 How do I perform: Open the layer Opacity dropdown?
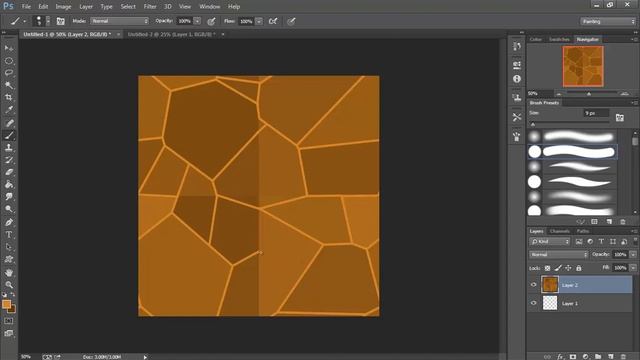633,254
